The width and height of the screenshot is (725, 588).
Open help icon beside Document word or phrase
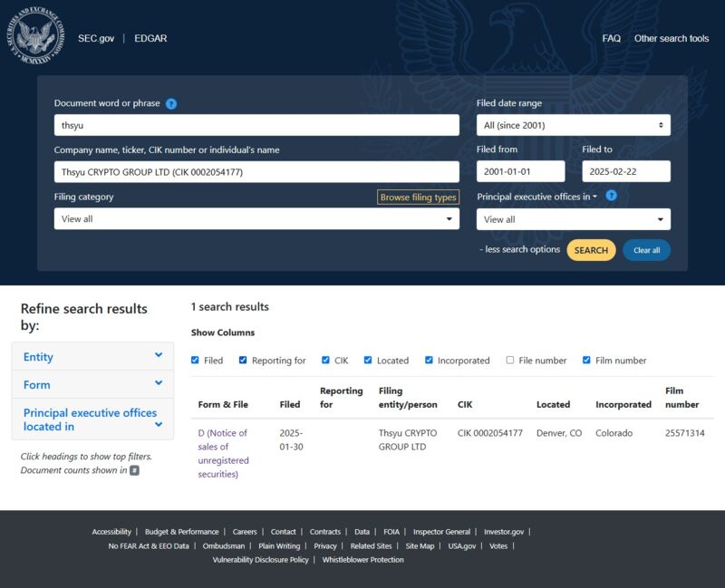click(x=171, y=104)
